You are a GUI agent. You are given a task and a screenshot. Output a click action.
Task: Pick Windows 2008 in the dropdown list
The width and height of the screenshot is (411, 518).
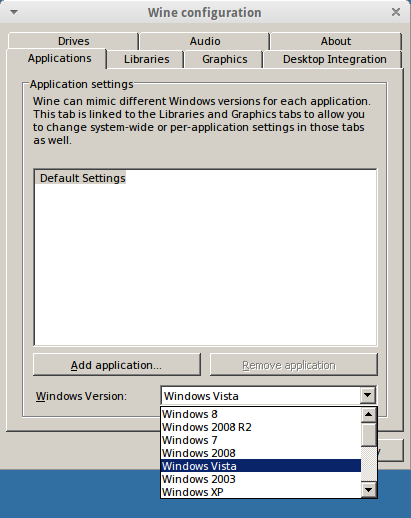[261, 453]
